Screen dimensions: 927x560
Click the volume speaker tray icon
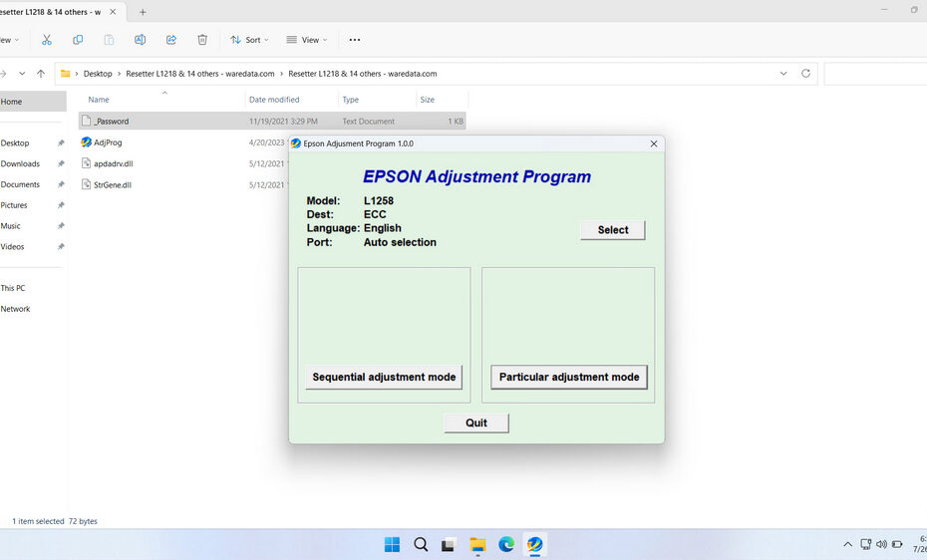881,544
